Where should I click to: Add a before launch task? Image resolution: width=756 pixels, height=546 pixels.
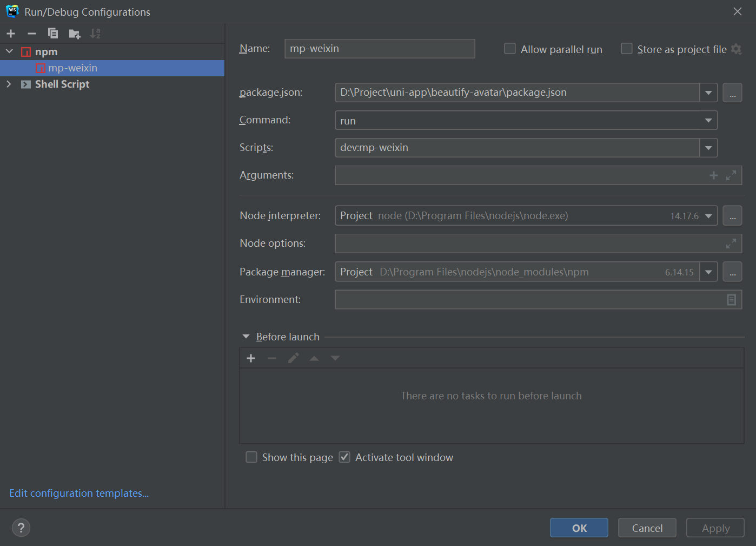point(251,358)
